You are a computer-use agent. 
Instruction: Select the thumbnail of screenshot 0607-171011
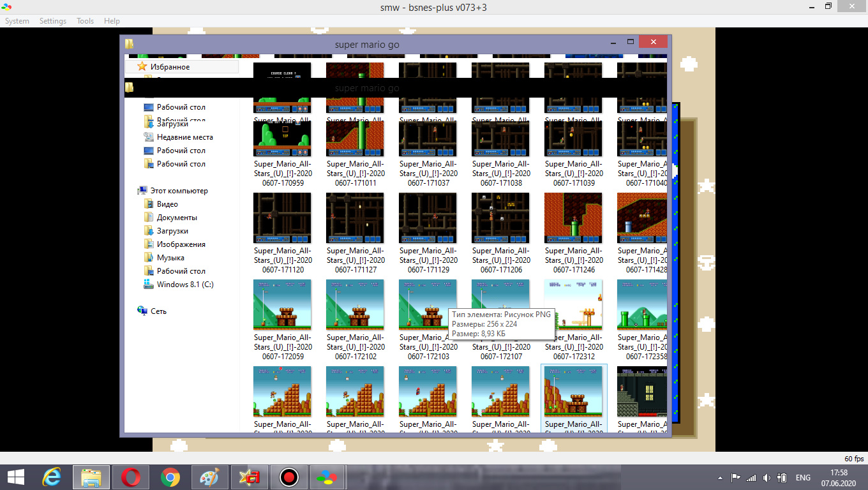coord(355,138)
